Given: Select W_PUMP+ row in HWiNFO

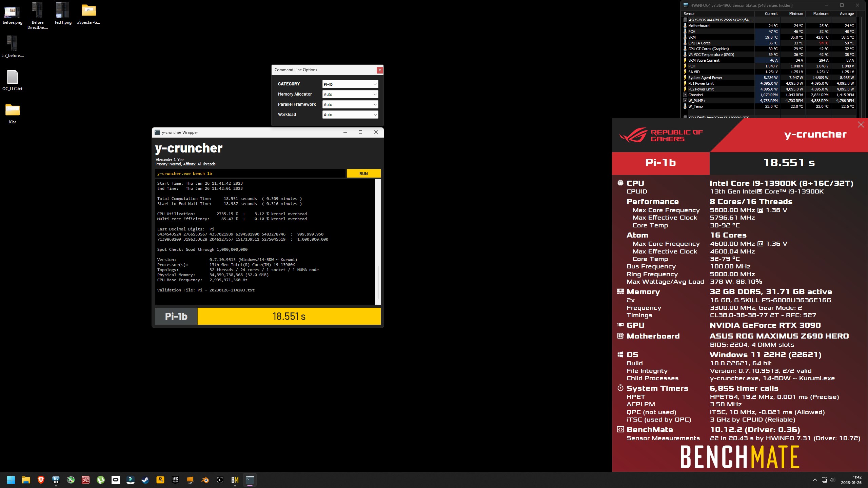Looking at the screenshot, I should pos(769,101).
